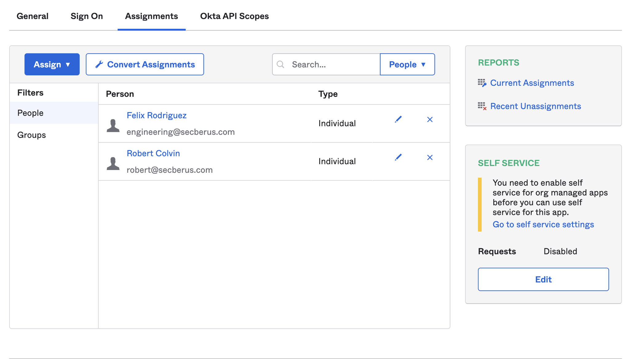The image size is (644, 359).
Task: Open the Go to self service settings link
Action: coord(543,224)
